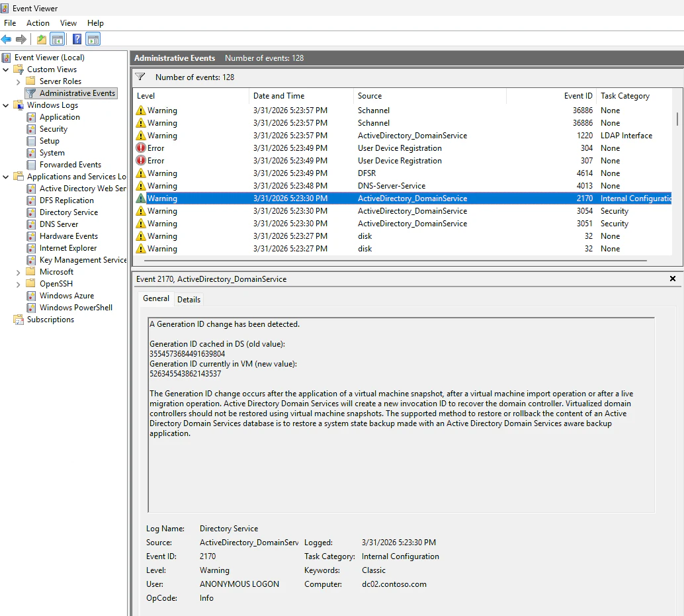Image resolution: width=684 pixels, height=616 pixels.
Task: Click the DNS Server log icon
Action: (31, 224)
